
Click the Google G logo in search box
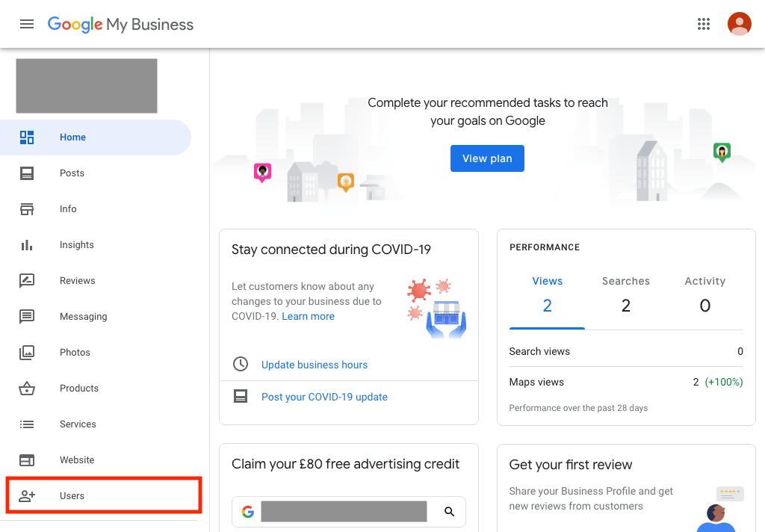(x=248, y=512)
